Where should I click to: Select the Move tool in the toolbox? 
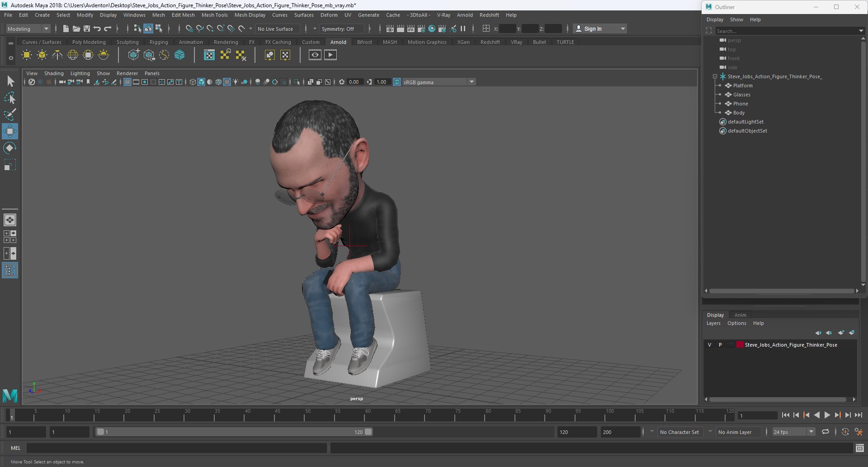[x=9, y=132]
